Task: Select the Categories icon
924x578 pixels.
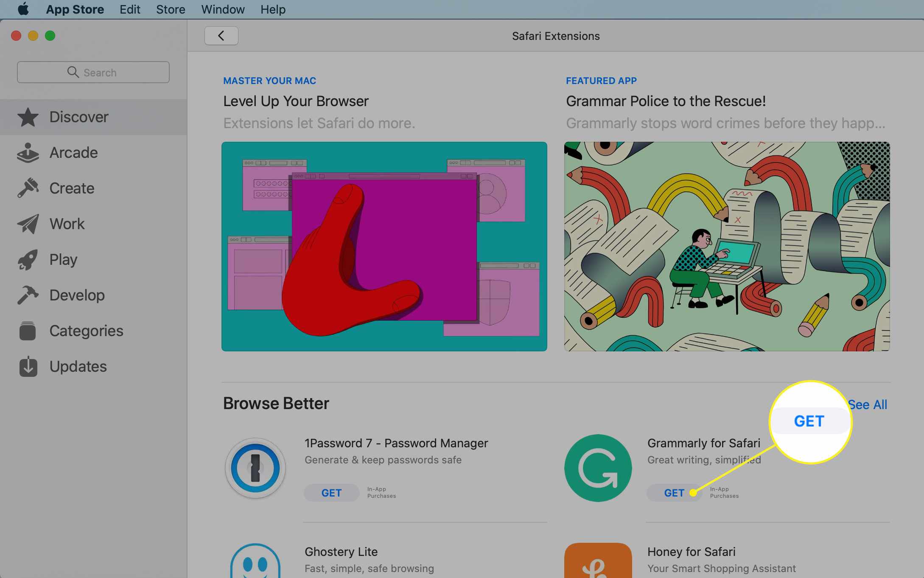Action: tap(28, 331)
